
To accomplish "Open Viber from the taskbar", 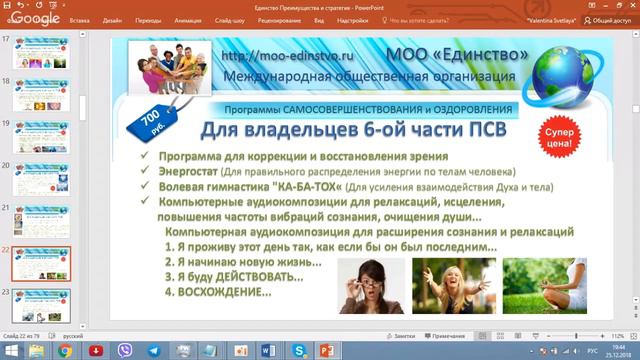I will pos(124,351).
